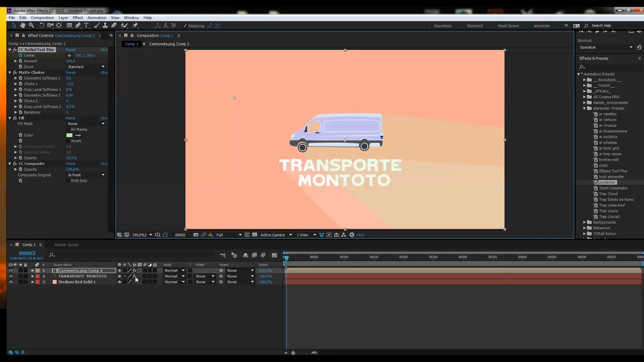Viewport: 644px width, 362px height.
Task: Hide the TRANSPORTE MONTOTO layer
Action: (10, 276)
